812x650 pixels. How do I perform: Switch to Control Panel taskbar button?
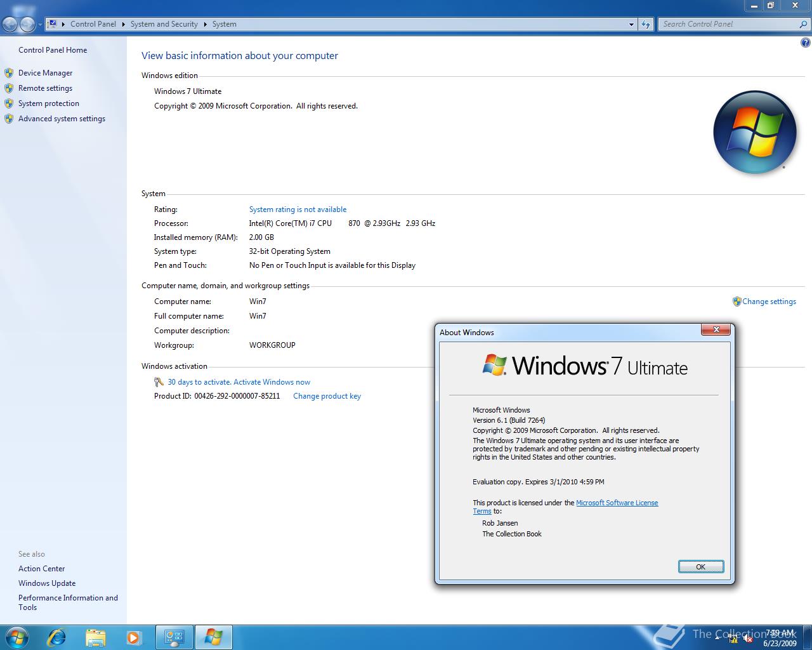pyautogui.click(x=174, y=637)
